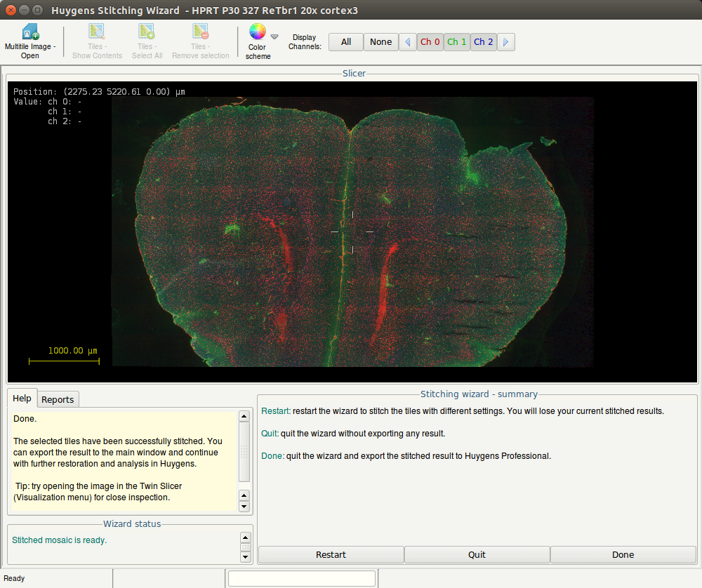Show All display channels
The width and height of the screenshot is (702, 588).
click(x=346, y=42)
